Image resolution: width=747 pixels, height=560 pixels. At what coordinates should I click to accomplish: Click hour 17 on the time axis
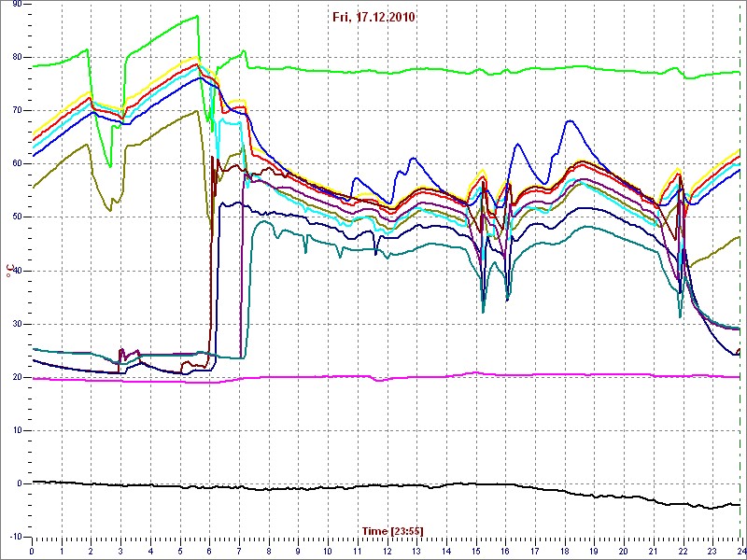click(x=534, y=551)
